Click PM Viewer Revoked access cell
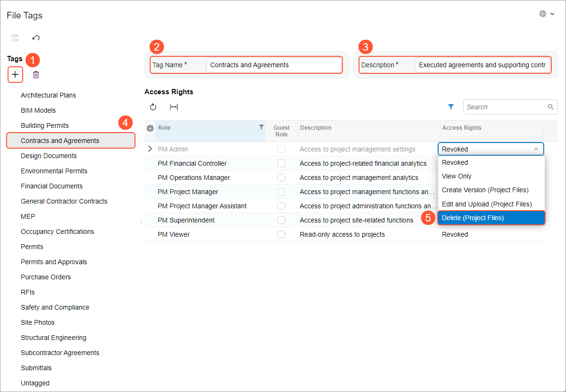 tap(492, 234)
